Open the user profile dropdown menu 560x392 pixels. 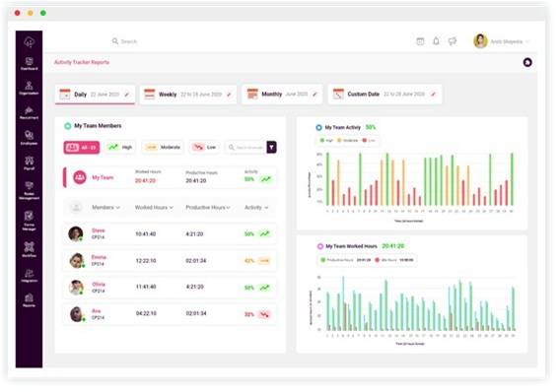point(502,41)
